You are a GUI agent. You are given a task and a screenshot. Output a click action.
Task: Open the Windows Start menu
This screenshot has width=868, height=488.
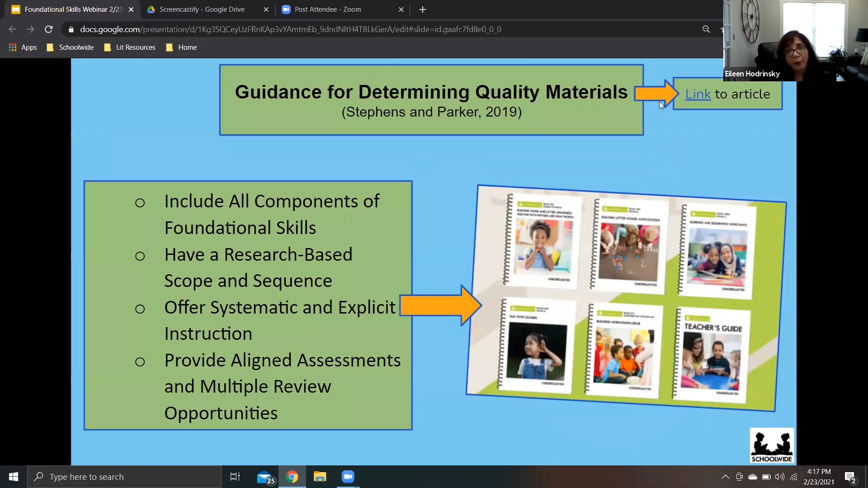coord(14,477)
